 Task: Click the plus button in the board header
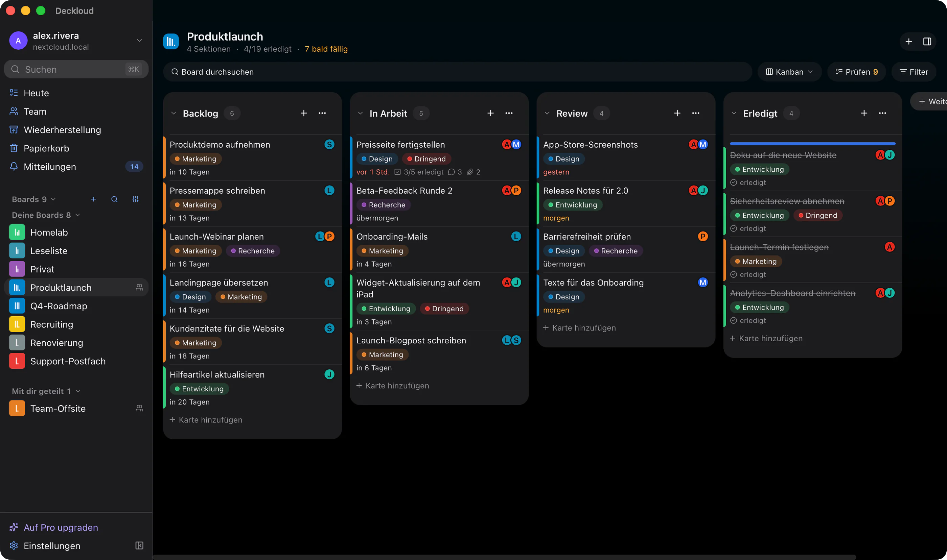(909, 42)
